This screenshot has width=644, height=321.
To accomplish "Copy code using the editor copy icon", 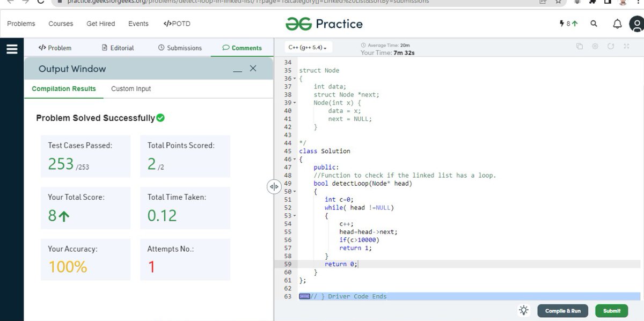I will [x=579, y=46].
